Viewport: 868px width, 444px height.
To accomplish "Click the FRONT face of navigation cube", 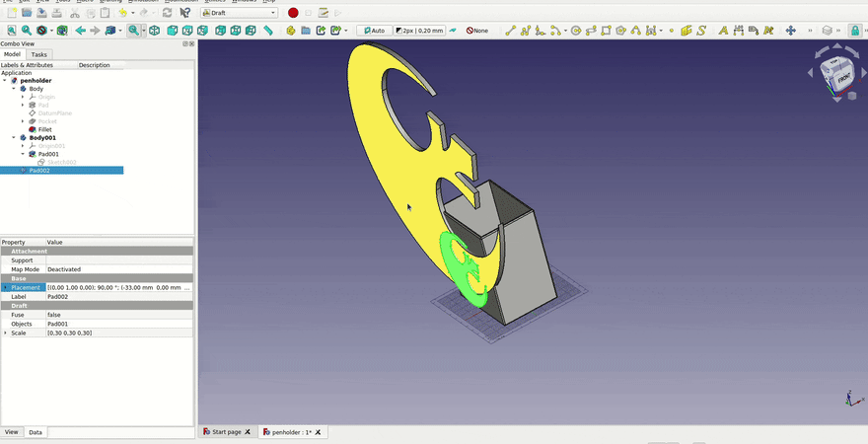I will coord(844,79).
